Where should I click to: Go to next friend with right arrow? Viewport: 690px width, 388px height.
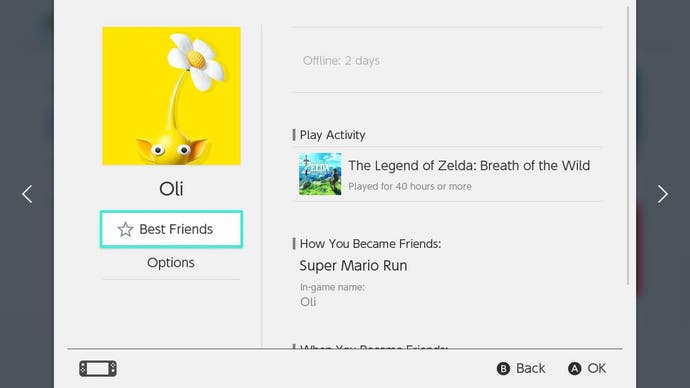(x=662, y=194)
